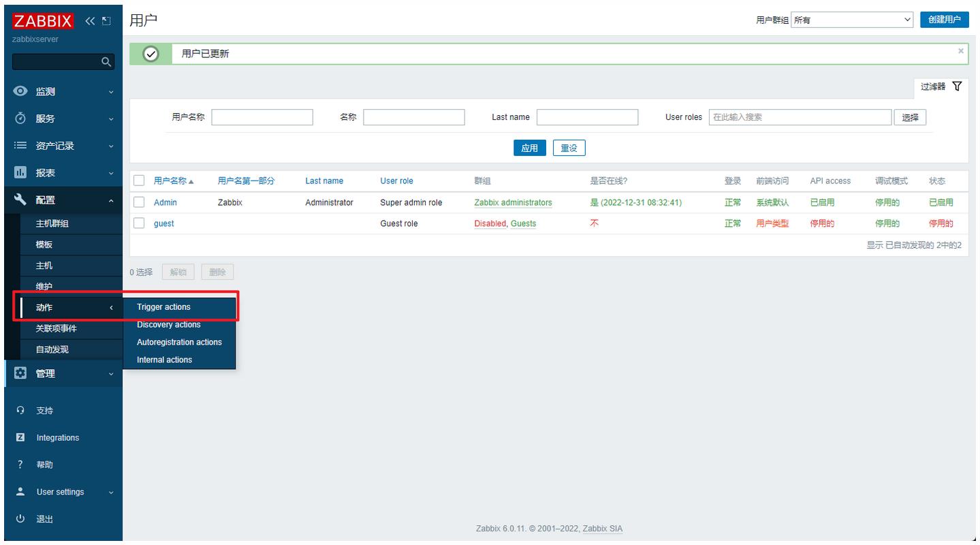Image resolution: width=980 pixels, height=545 pixels.
Task: Open the Admin user link
Action: click(x=165, y=202)
